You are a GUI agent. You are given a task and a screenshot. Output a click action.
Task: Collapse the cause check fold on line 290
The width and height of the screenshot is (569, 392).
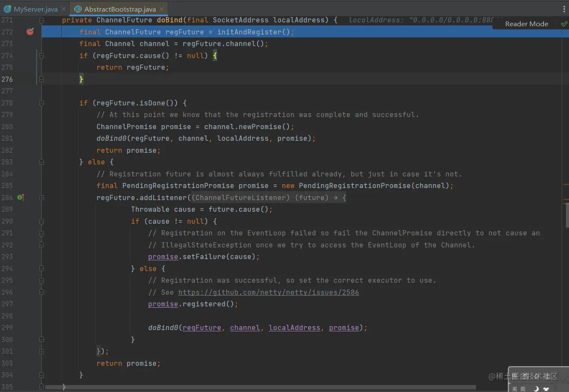click(41, 221)
